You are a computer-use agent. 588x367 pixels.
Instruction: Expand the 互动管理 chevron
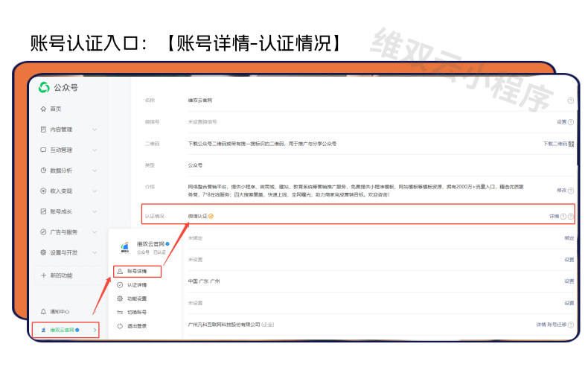95,150
